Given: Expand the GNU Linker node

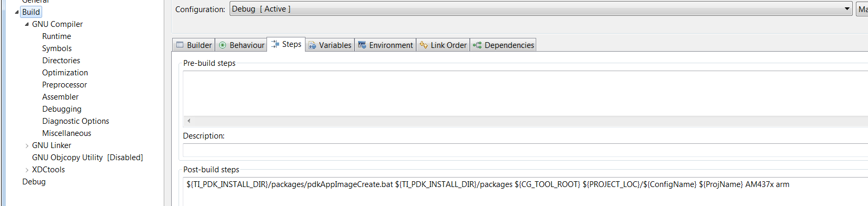Looking at the screenshot, I should (x=27, y=145).
